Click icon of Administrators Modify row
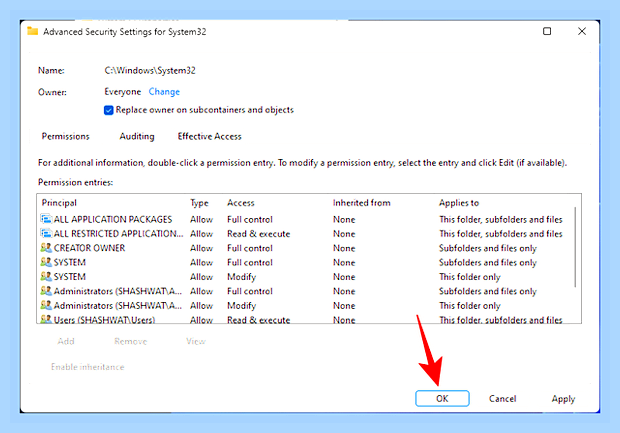This screenshot has width=620, height=433. click(x=46, y=305)
